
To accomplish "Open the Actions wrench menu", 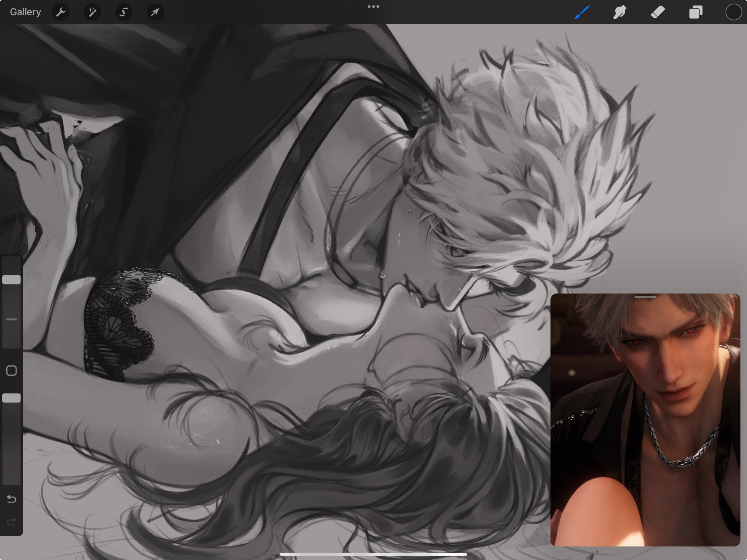I will (x=61, y=12).
